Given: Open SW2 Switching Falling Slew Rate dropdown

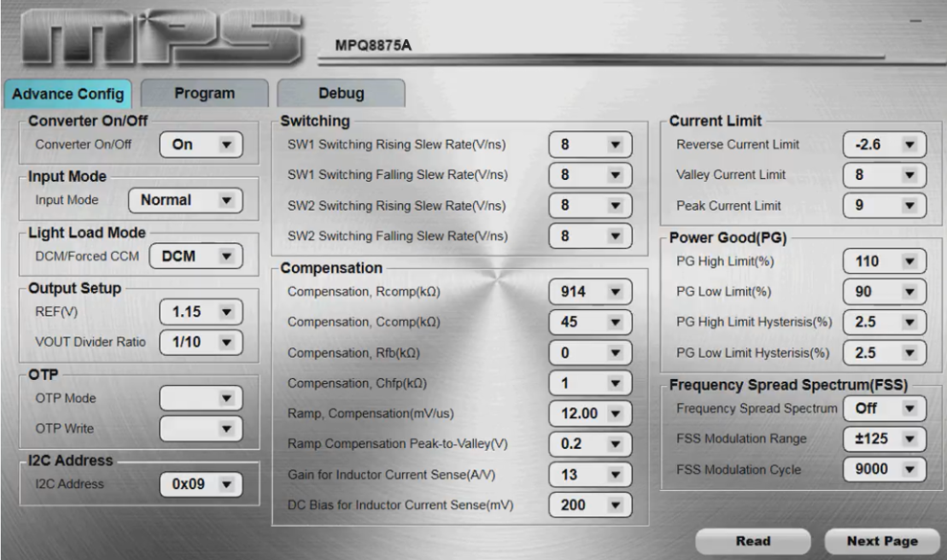Looking at the screenshot, I should tap(590, 235).
